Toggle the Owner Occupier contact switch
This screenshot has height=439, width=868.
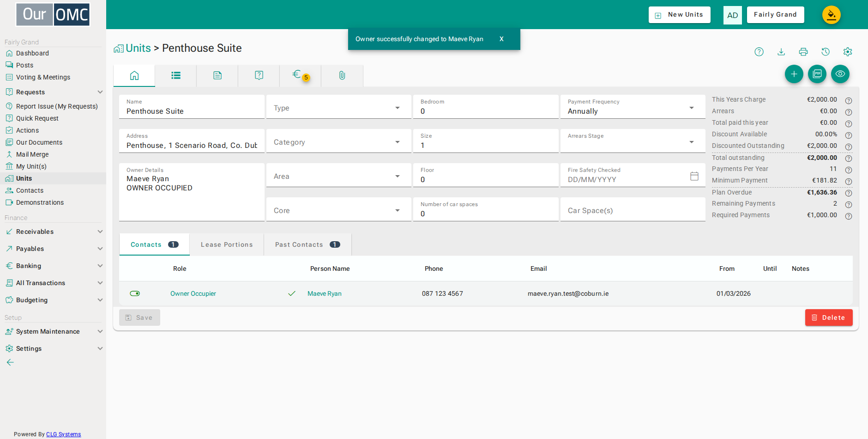pyautogui.click(x=135, y=293)
